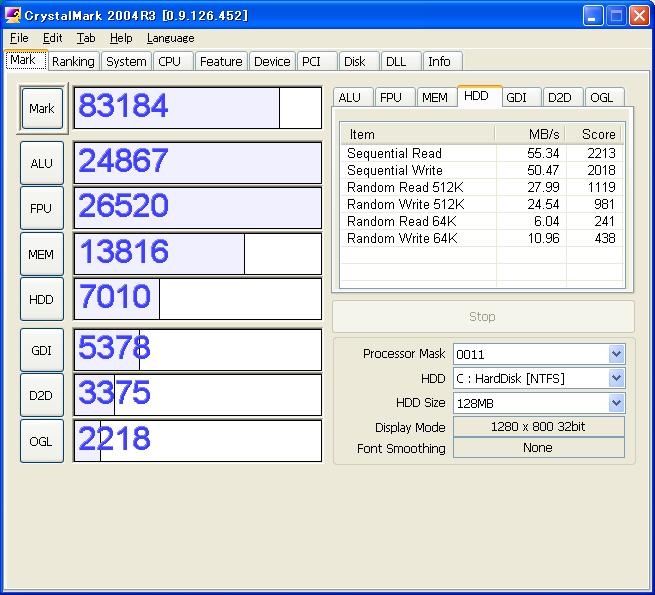Expand the HDD Size dropdown
This screenshot has height=595, width=655.
point(616,402)
